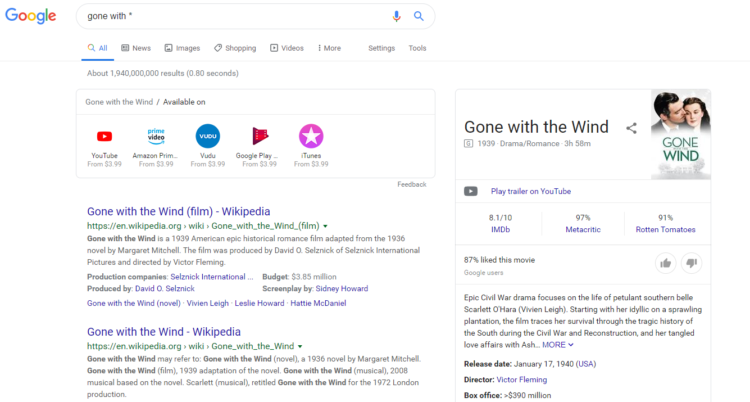Select Amazon Prime Video icon
750x402 pixels.
156,136
